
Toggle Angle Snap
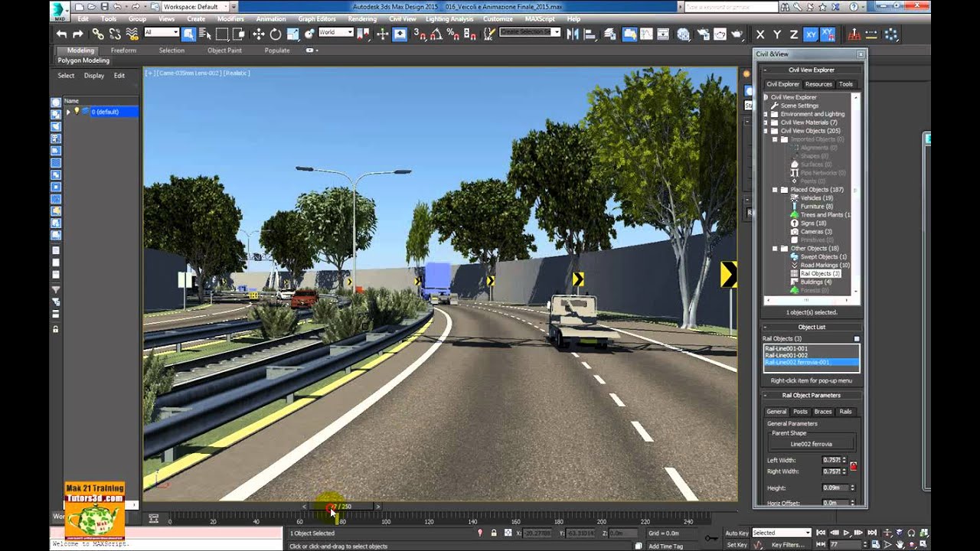(x=436, y=34)
